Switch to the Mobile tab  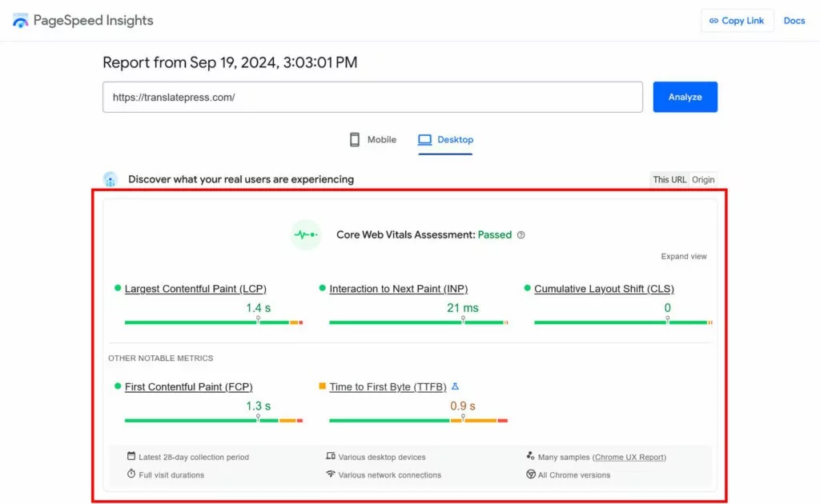[373, 139]
